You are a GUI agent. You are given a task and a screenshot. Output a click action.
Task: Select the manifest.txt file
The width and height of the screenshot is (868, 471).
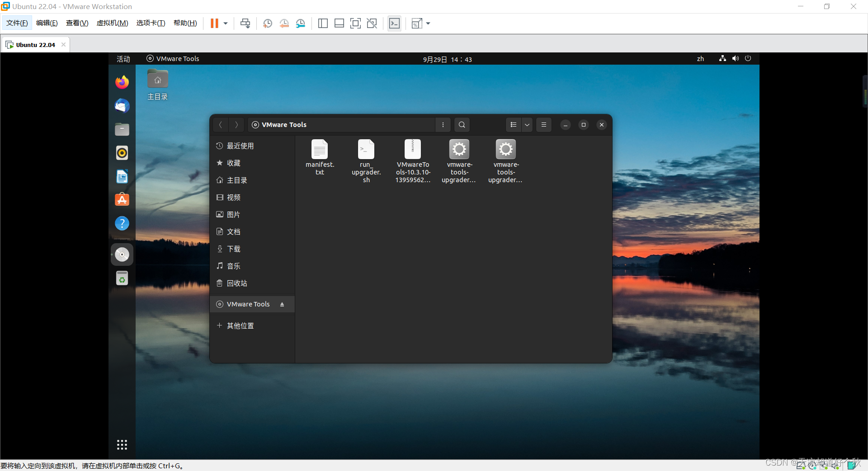pos(320,157)
